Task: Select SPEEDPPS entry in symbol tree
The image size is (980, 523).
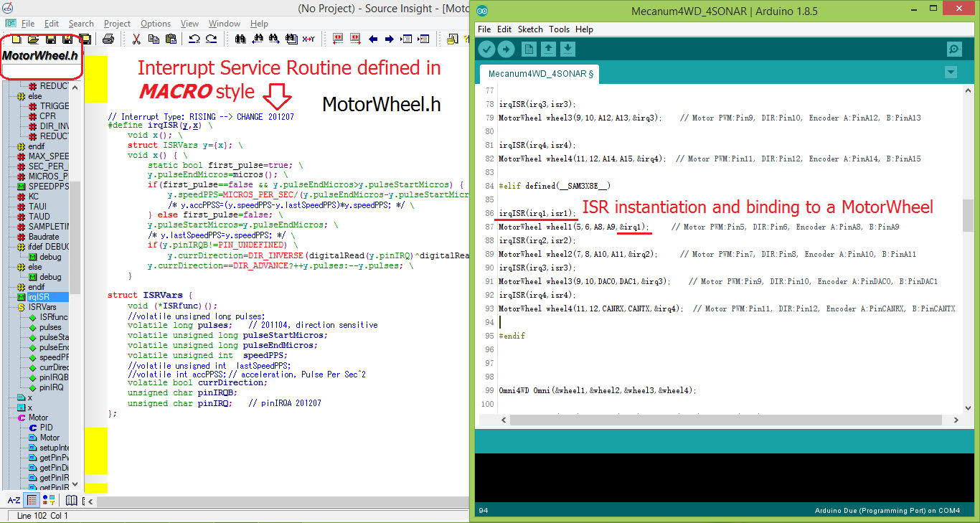Action: (48, 187)
